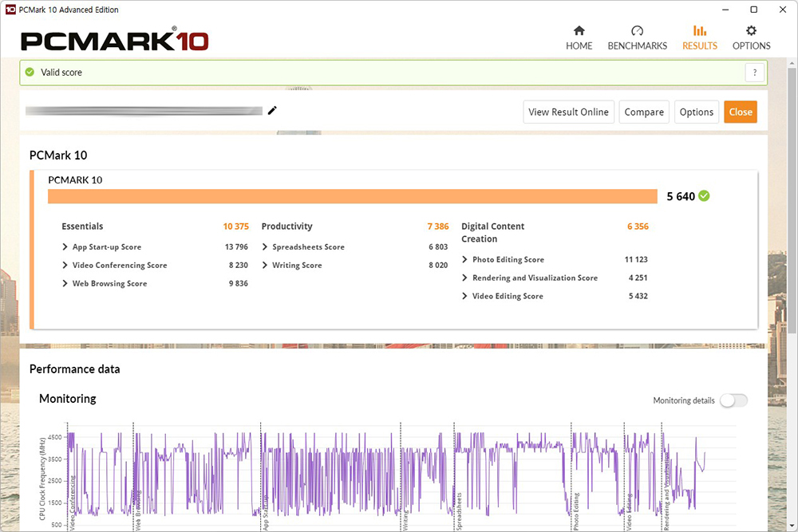Expand Photo Editing Score details
Viewport: 798px width, 532px height.
(464, 259)
